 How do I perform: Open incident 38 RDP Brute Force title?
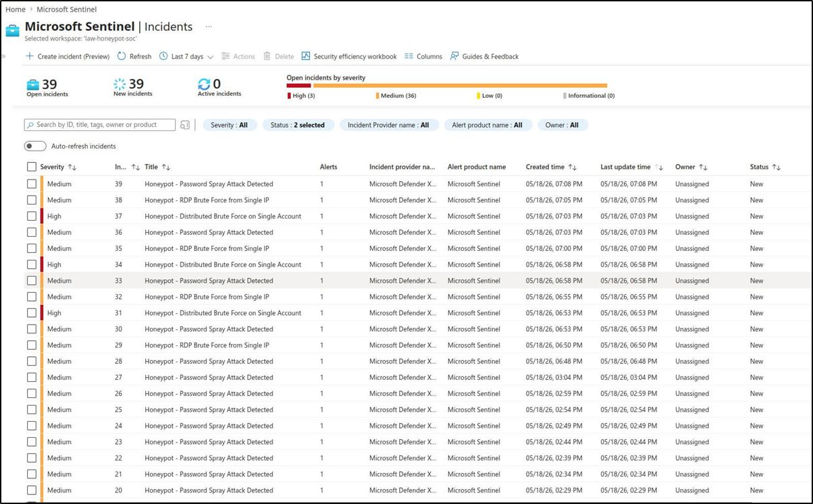207,200
